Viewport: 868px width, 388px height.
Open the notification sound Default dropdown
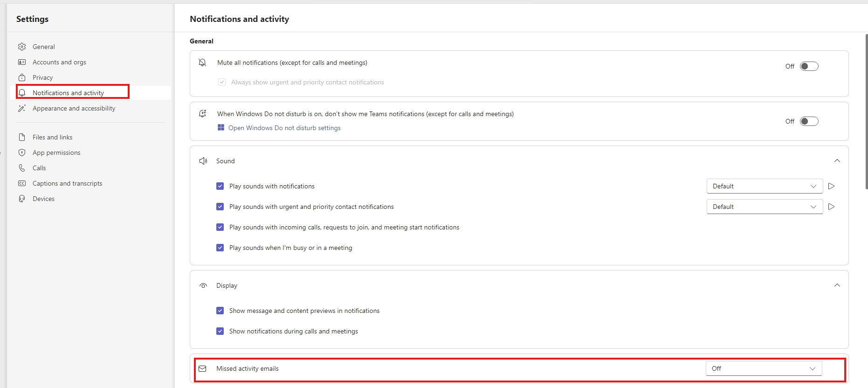tap(765, 186)
